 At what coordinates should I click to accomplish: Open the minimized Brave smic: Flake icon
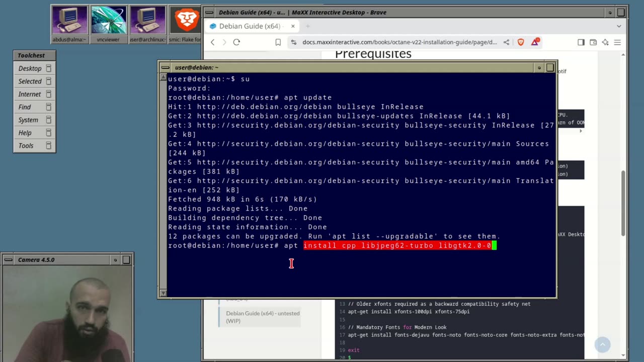tap(185, 24)
